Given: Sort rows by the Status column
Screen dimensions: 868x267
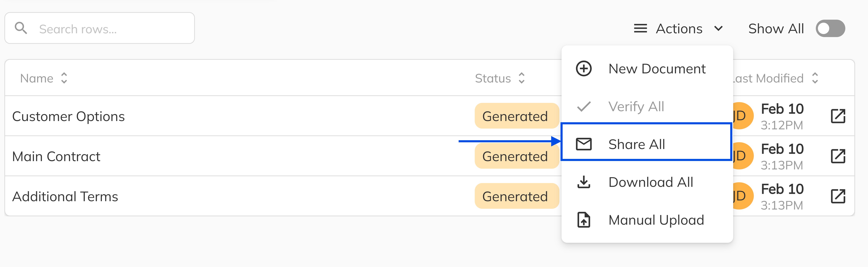Looking at the screenshot, I should click(522, 78).
